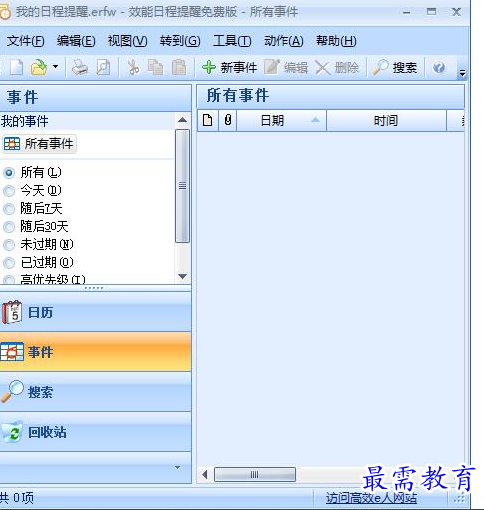This screenshot has height=510, width=484.
Task: Sort by the 日期 column header
Action: pos(281,120)
